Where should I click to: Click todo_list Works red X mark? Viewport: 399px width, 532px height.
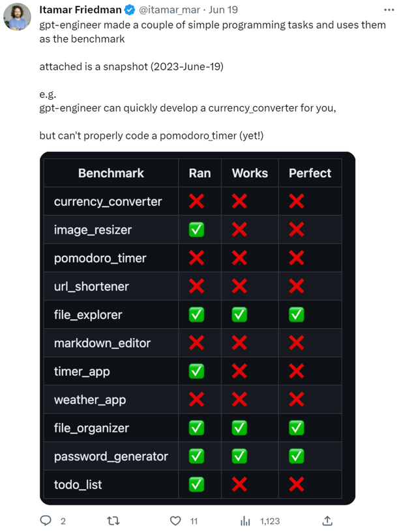coord(239,484)
